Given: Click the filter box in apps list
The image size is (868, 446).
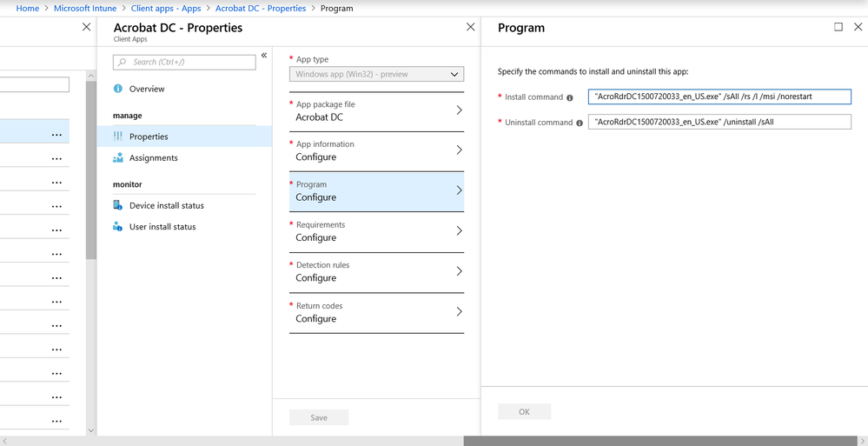Looking at the screenshot, I should click(35, 85).
